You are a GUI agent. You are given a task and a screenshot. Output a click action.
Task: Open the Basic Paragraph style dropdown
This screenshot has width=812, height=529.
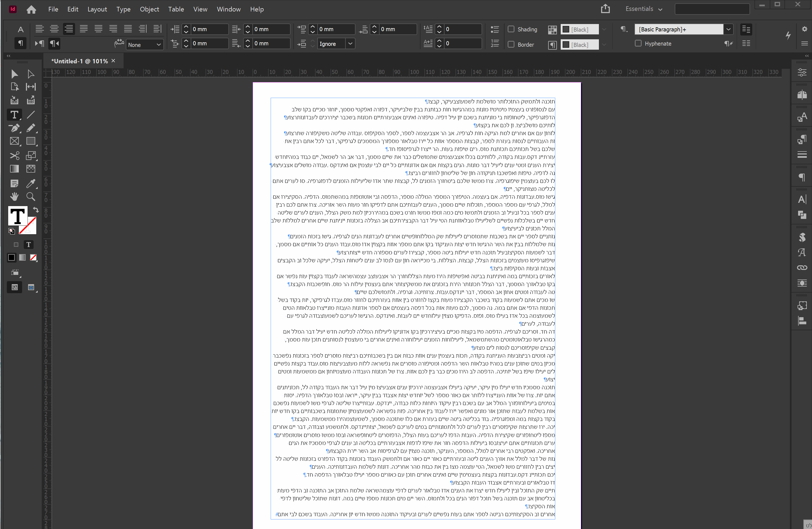[x=728, y=29]
